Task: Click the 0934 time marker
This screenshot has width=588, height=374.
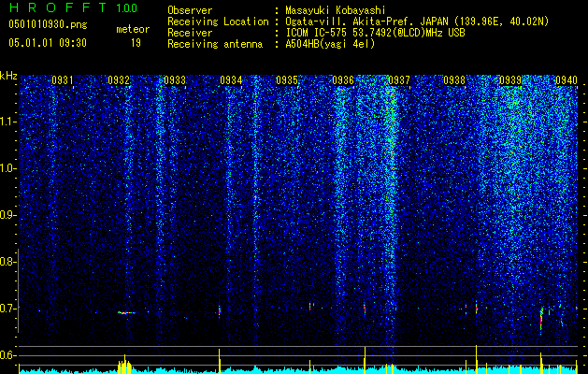Action: point(231,79)
